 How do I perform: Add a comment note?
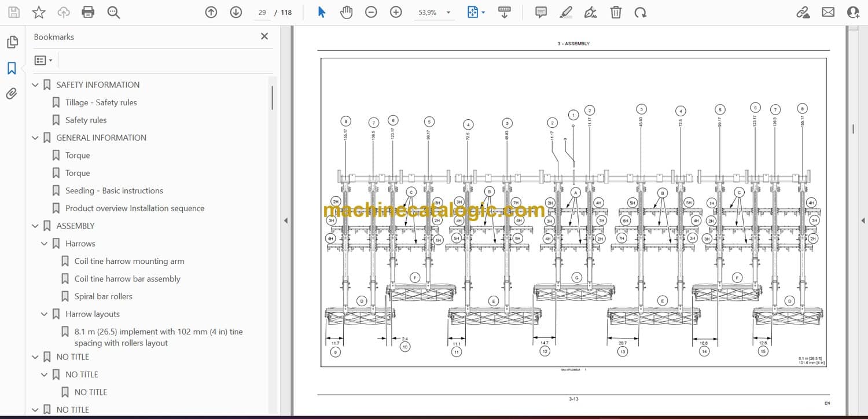tap(541, 12)
